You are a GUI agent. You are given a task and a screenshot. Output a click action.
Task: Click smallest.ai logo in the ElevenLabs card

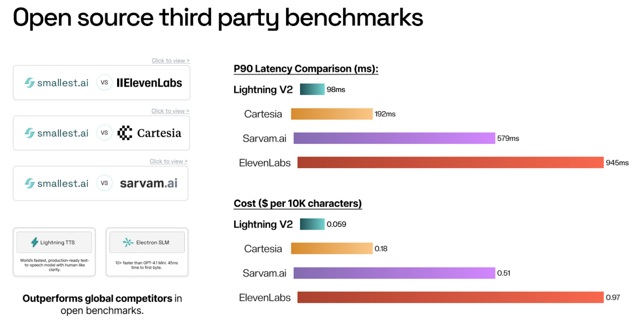[x=56, y=83]
